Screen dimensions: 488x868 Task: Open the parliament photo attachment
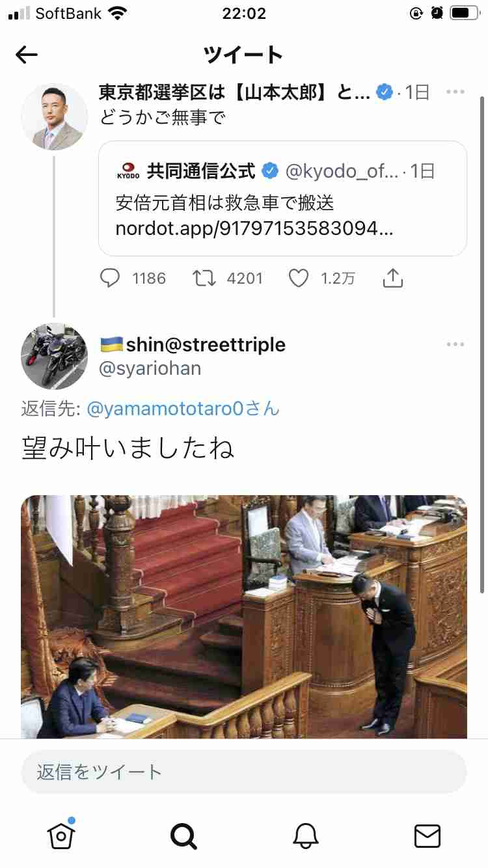point(244,617)
